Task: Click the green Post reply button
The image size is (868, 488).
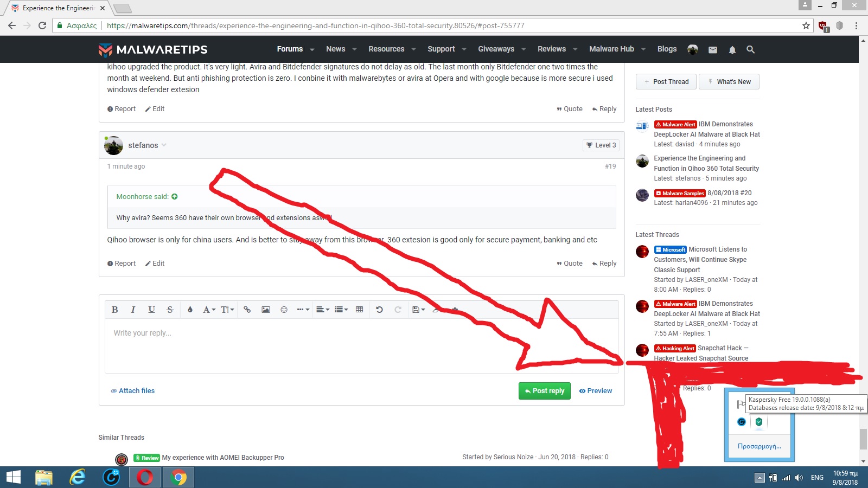Action: pos(544,391)
